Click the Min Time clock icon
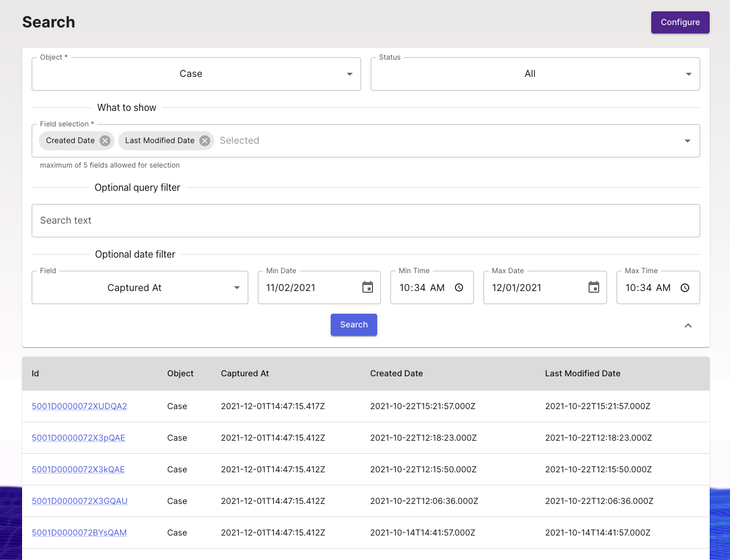Image resolution: width=730 pixels, height=560 pixels. point(459,287)
